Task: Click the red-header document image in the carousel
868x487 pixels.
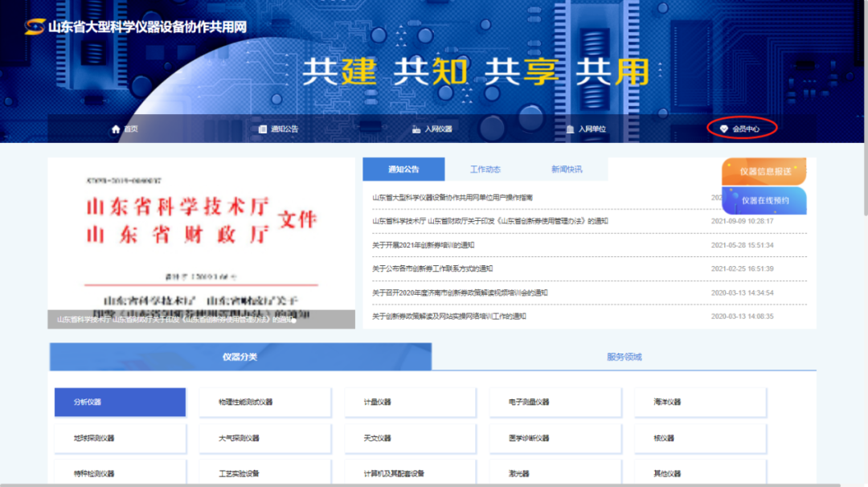Action: tap(201, 237)
